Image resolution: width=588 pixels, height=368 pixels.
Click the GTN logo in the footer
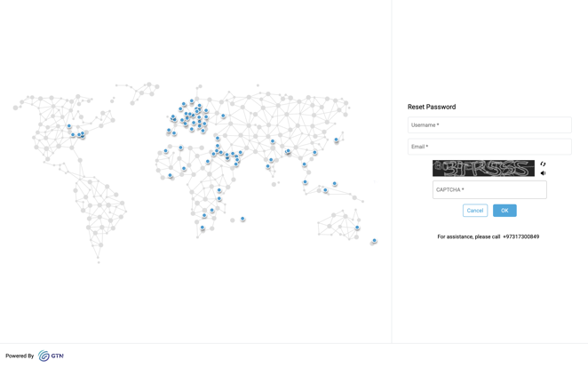(x=51, y=356)
